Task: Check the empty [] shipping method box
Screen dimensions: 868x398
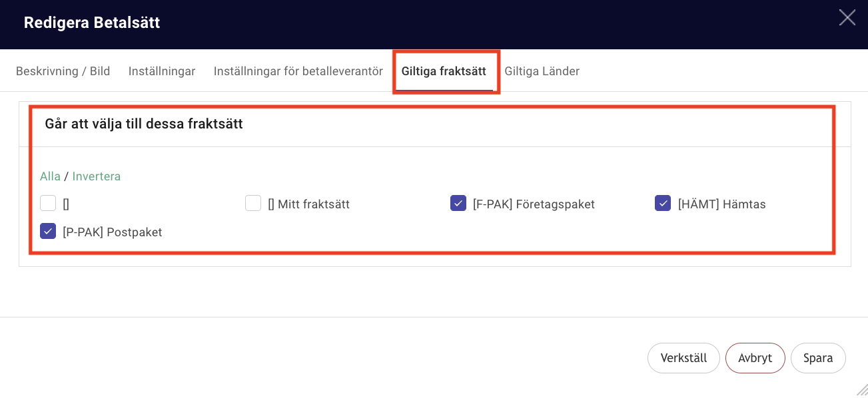Action: [48, 203]
